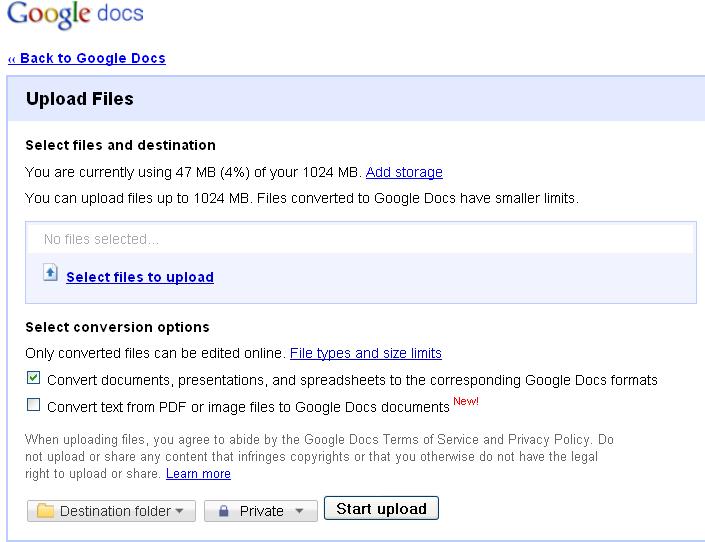Image resolution: width=705 pixels, height=542 pixels.
Task: Click the yellow folder icon in Destination folder
Action: click(x=45, y=511)
